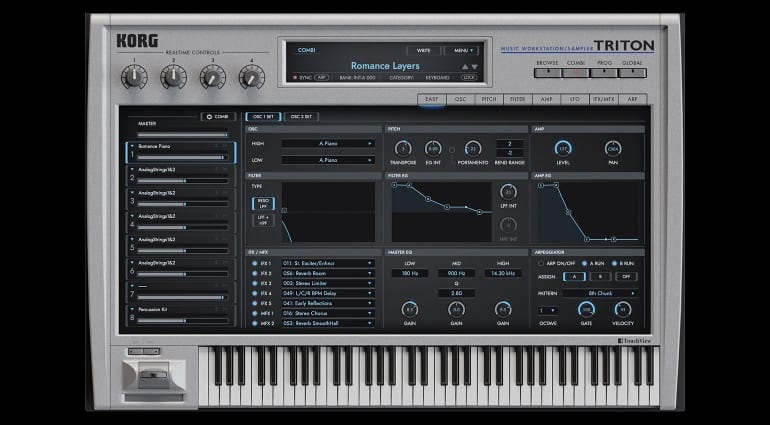Click the Transpose knob in Pitch section
Screen dimensions: 770x425
pos(405,149)
